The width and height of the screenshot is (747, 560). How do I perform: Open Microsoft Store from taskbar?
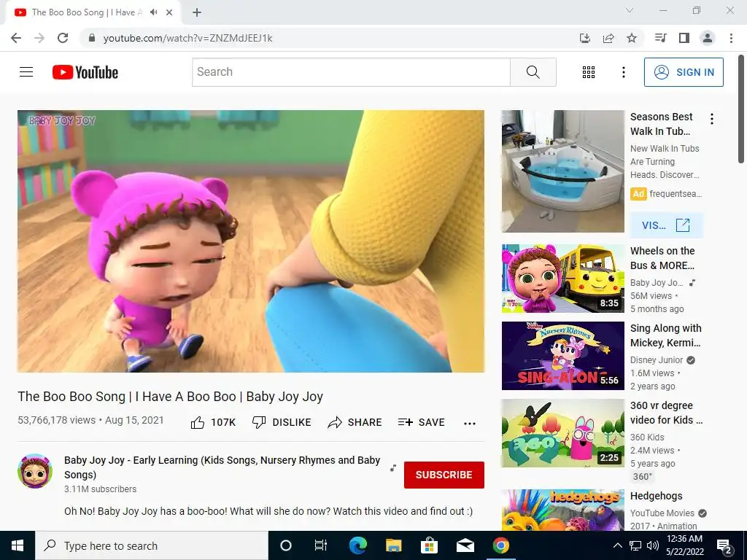[429, 545]
